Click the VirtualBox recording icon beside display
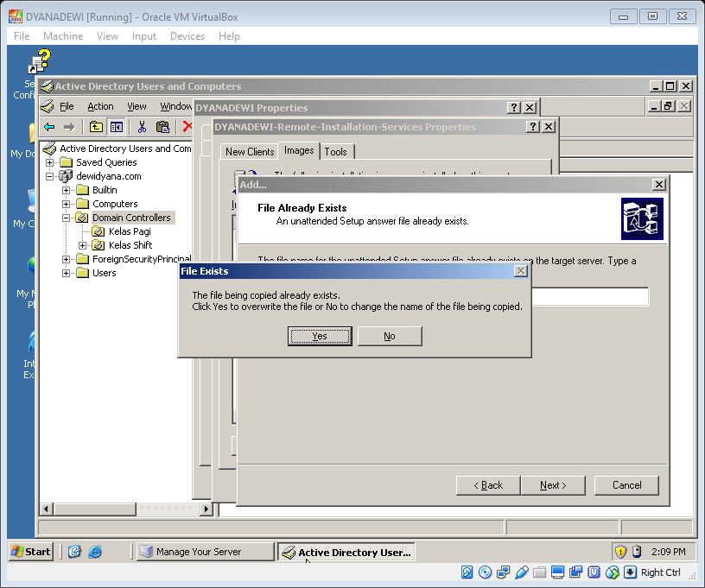 576,572
